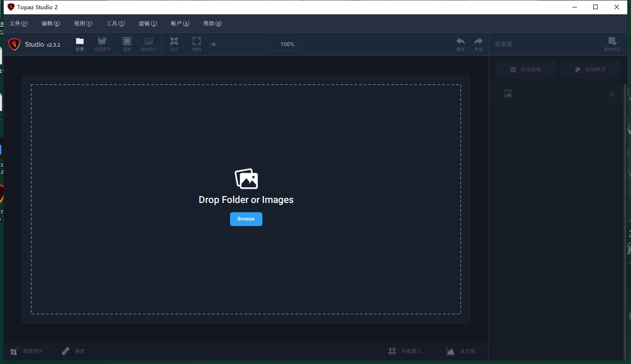This screenshot has height=364, width=631.
Task: Click the 保存图片 save image icon
Action: (x=103, y=44)
